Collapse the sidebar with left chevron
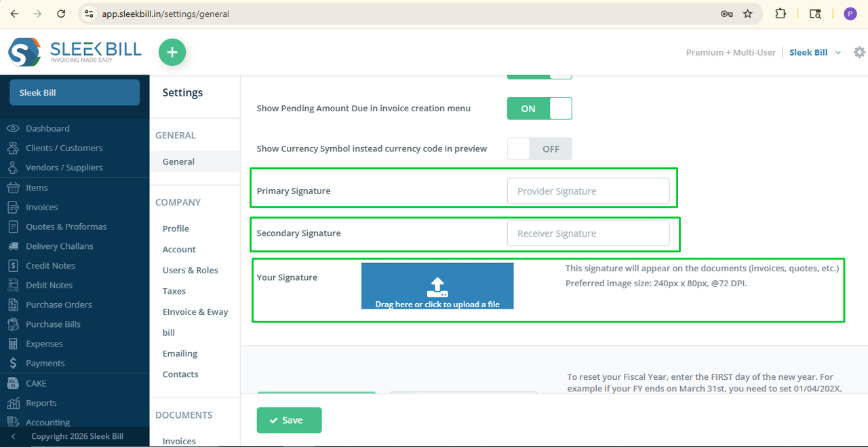This screenshot has width=868, height=447. pos(14,436)
